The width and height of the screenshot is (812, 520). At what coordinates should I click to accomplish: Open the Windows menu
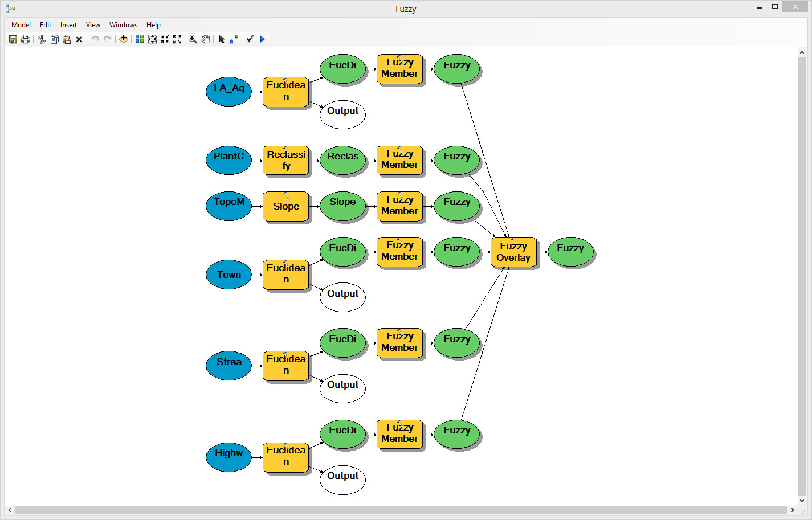click(123, 25)
